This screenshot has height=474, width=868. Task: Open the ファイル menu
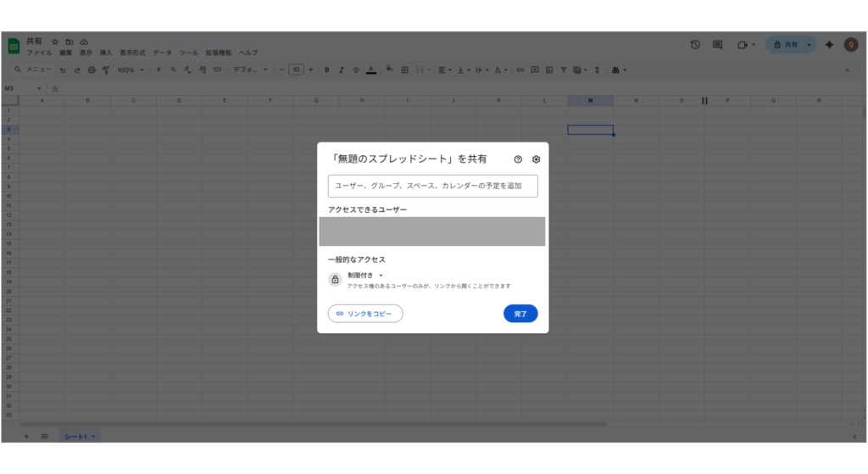click(39, 53)
